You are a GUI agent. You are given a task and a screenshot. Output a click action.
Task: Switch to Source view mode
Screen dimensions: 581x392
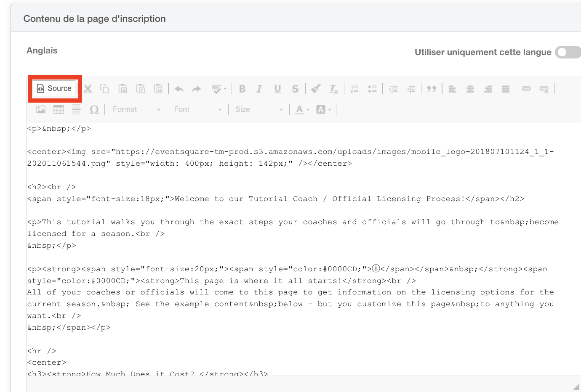(x=54, y=88)
